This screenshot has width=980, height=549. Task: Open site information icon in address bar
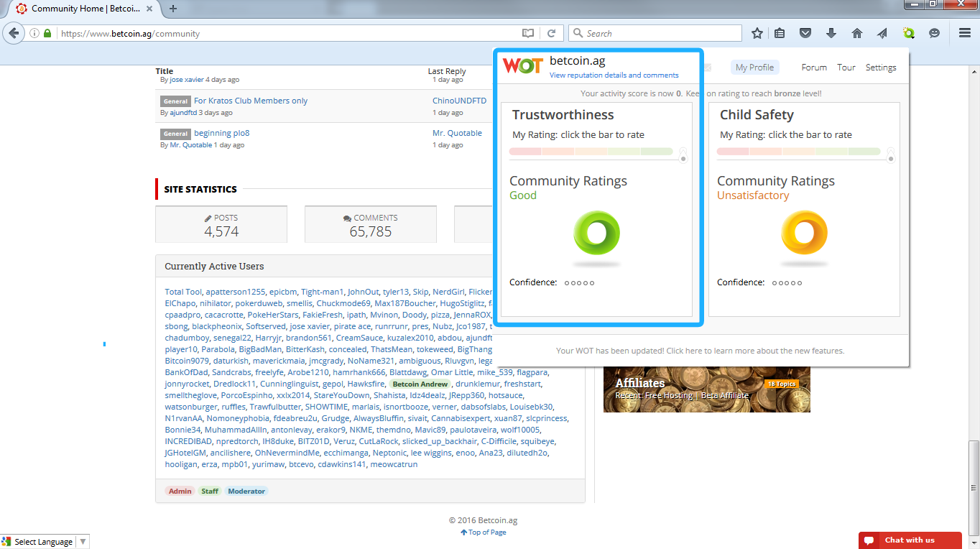34,33
